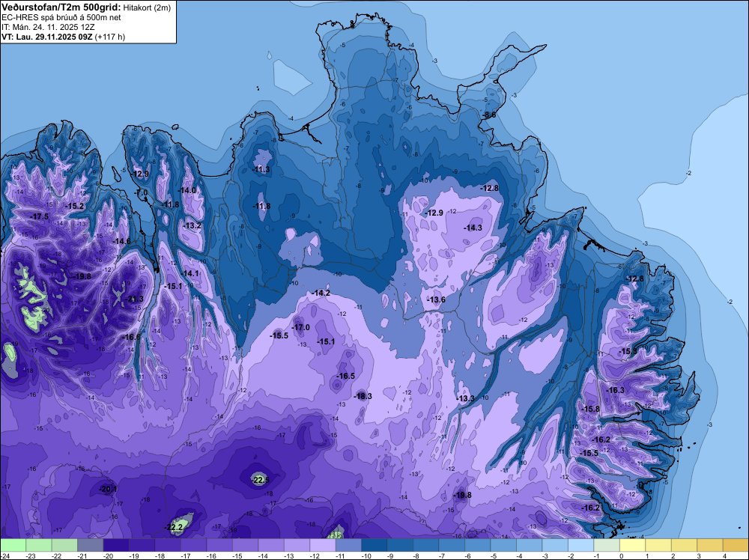The width and height of the screenshot is (749, 560).
Task: Click the -11.3 temperature label
Action: [x=261, y=169]
